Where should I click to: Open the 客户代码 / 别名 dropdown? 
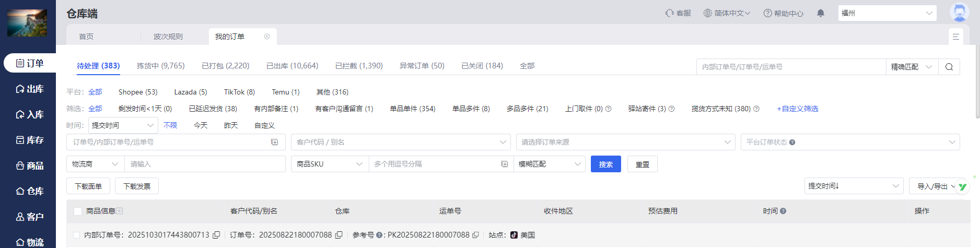[x=401, y=142]
